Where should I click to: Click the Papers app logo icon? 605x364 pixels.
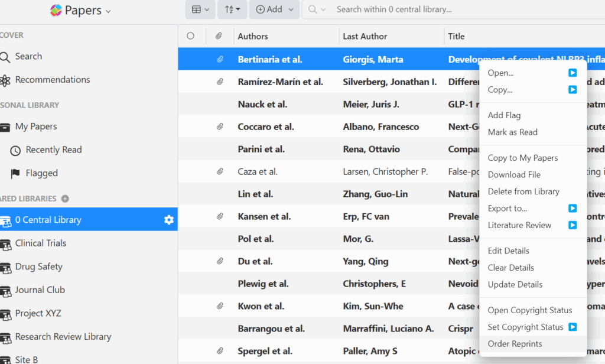coord(56,10)
